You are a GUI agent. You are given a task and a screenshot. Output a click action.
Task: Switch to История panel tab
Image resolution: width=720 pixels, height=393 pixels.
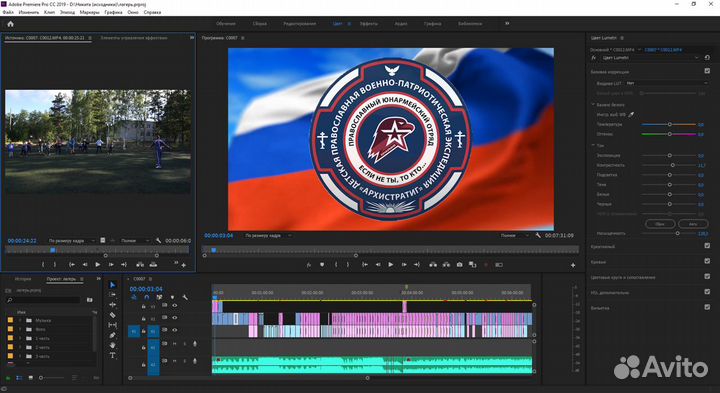(23, 279)
